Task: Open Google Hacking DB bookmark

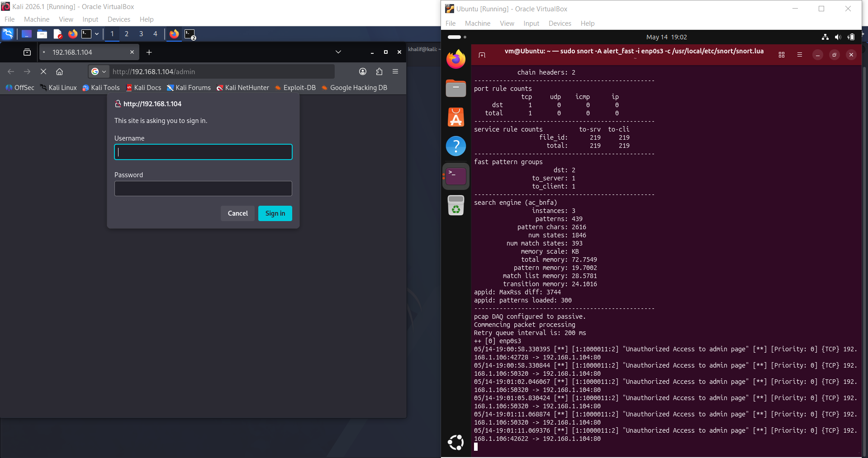Action: click(354, 88)
